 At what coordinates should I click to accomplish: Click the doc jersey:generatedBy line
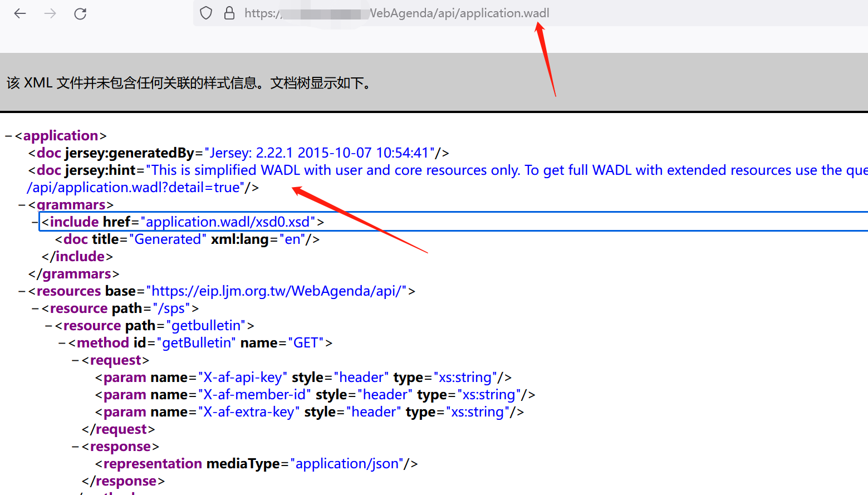click(x=239, y=153)
